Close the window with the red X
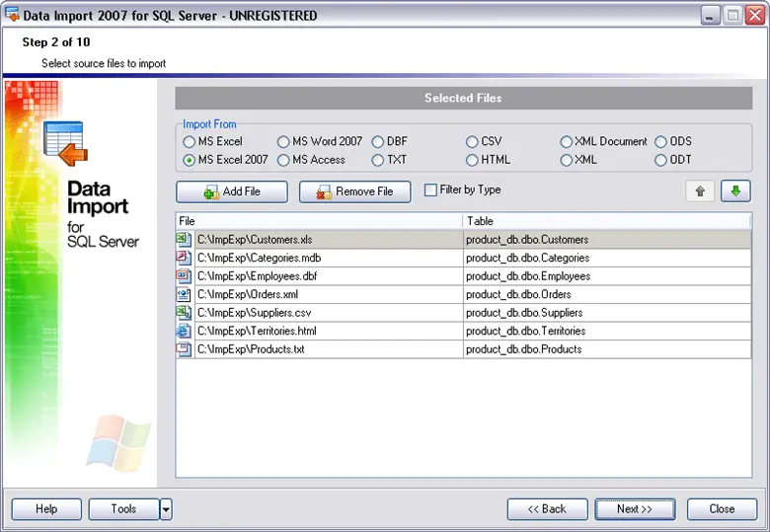Viewport: 770px width, 532px height. pos(755,15)
